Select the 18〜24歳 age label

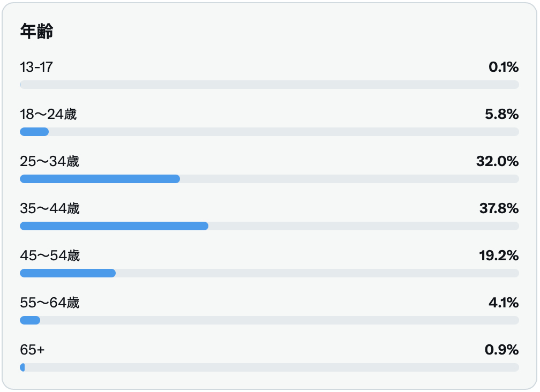point(48,114)
